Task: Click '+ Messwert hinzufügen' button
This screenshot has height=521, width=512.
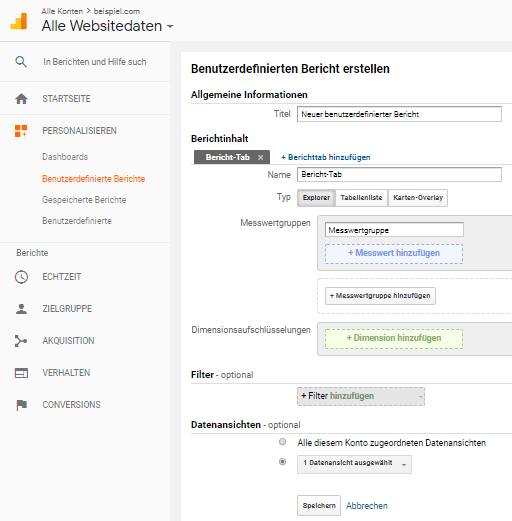Action: [394, 254]
